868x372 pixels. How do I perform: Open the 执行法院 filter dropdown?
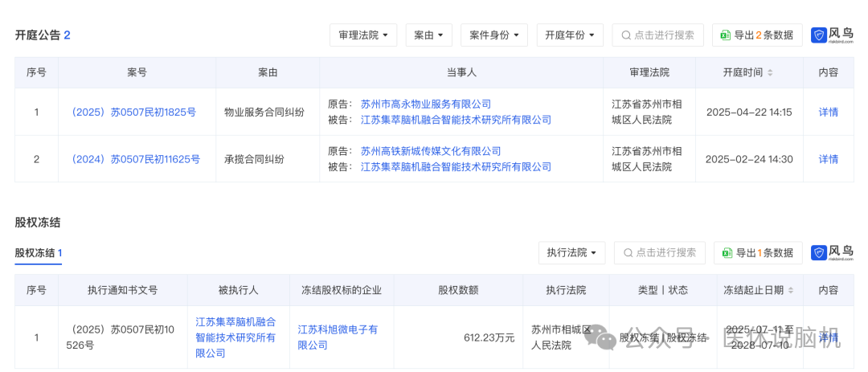point(571,253)
